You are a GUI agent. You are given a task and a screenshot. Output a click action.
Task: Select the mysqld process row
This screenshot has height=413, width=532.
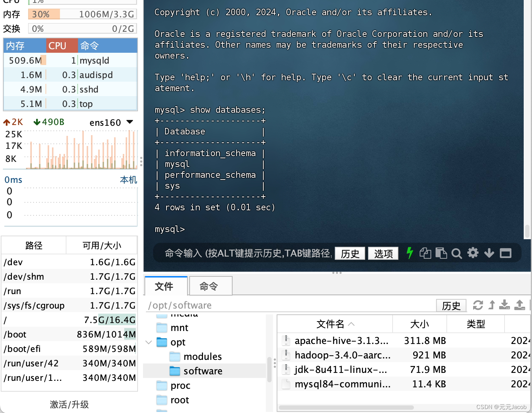coord(70,60)
